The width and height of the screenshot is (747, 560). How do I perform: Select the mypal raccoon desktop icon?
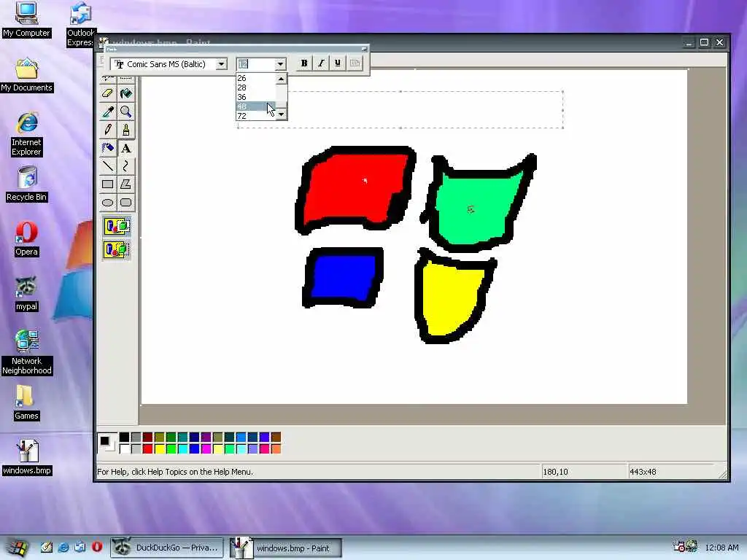26,294
